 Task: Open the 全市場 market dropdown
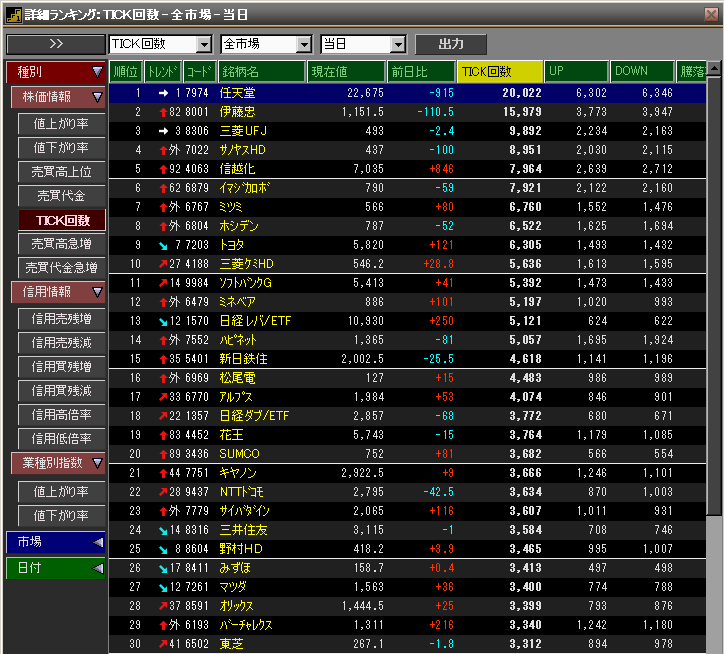coord(303,44)
